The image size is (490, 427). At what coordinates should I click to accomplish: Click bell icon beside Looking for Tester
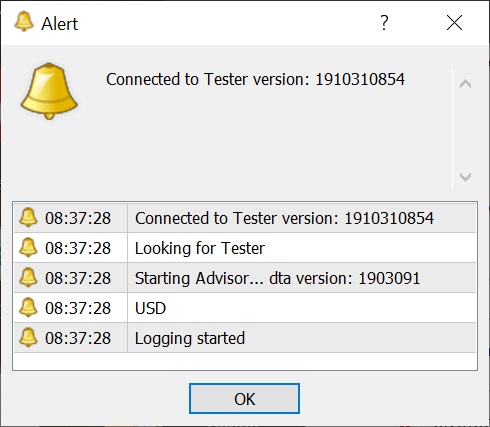(x=28, y=247)
